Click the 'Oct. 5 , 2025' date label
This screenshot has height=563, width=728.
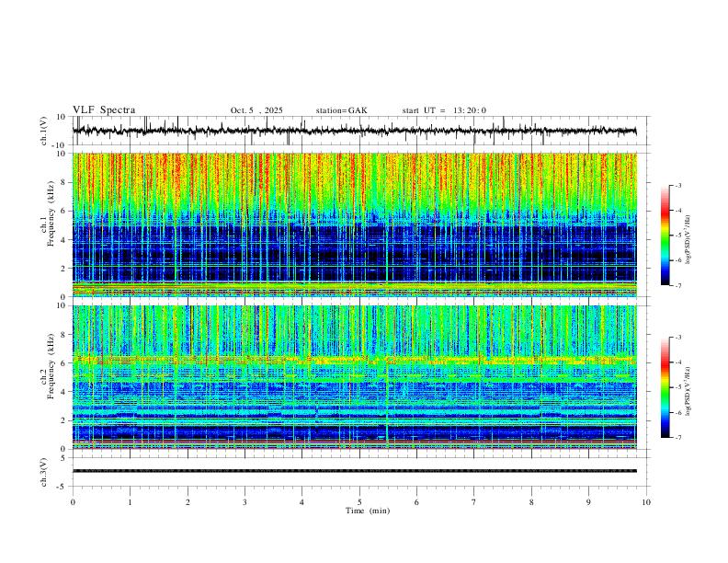pos(256,110)
